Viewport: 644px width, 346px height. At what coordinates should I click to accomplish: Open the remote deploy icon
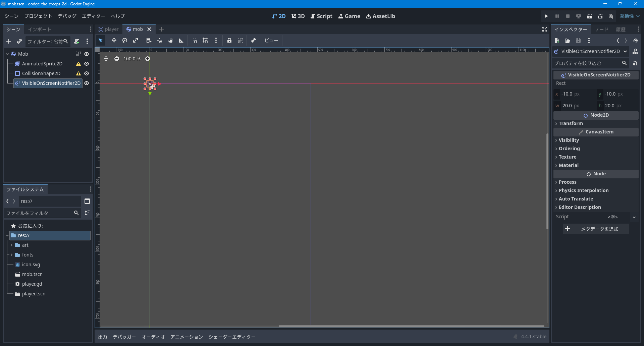pyautogui.click(x=579, y=16)
